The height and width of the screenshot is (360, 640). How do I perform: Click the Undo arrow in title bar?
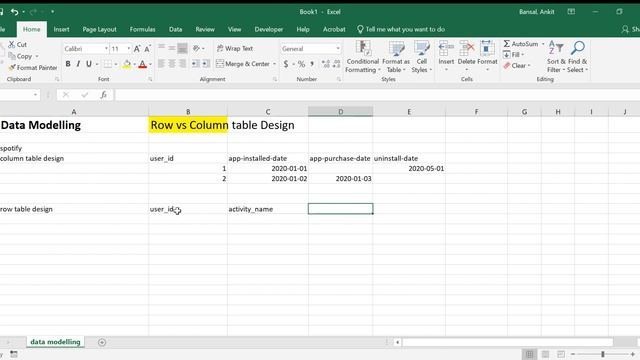(15, 12)
